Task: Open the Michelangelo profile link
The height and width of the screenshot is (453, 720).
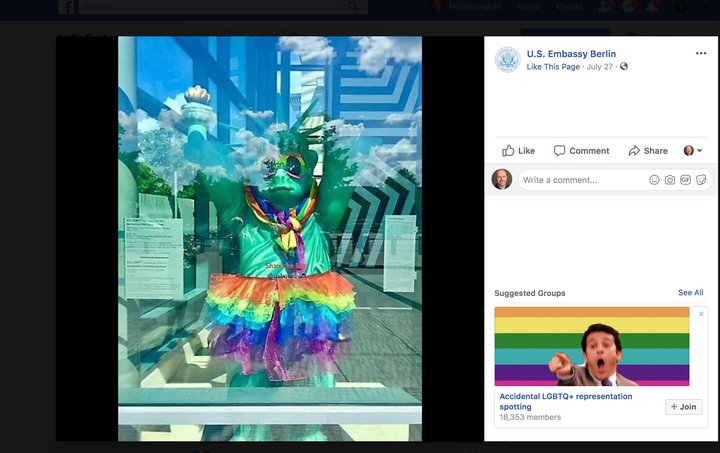Action: [466, 6]
